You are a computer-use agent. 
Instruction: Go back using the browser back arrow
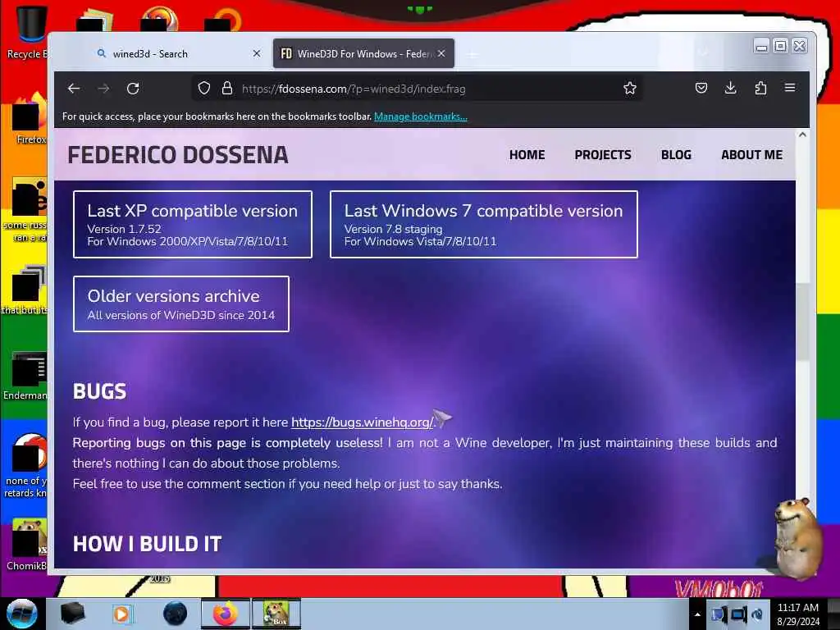pyautogui.click(x=73, y=89)
